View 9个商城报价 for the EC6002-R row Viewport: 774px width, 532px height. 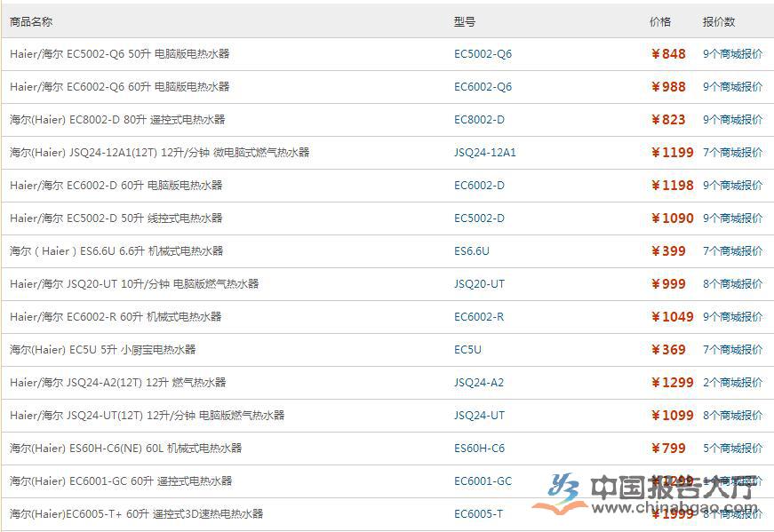[x=732, y=317]
